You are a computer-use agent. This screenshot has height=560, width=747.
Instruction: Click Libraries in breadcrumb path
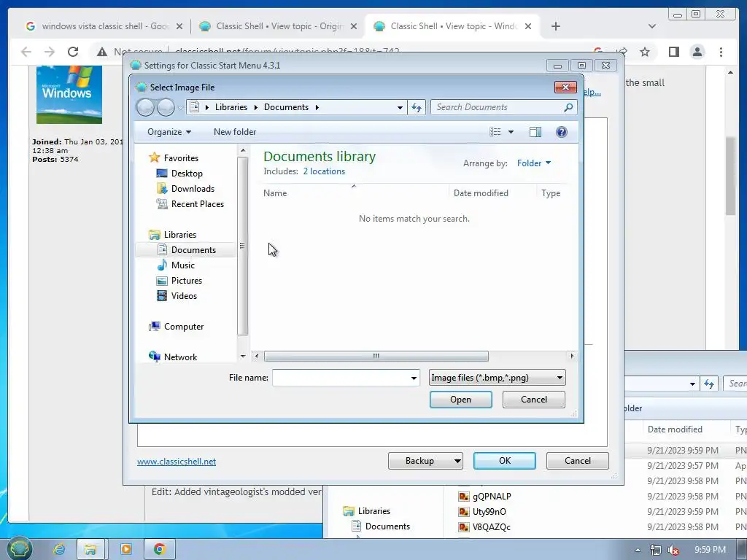click(231, 107)
